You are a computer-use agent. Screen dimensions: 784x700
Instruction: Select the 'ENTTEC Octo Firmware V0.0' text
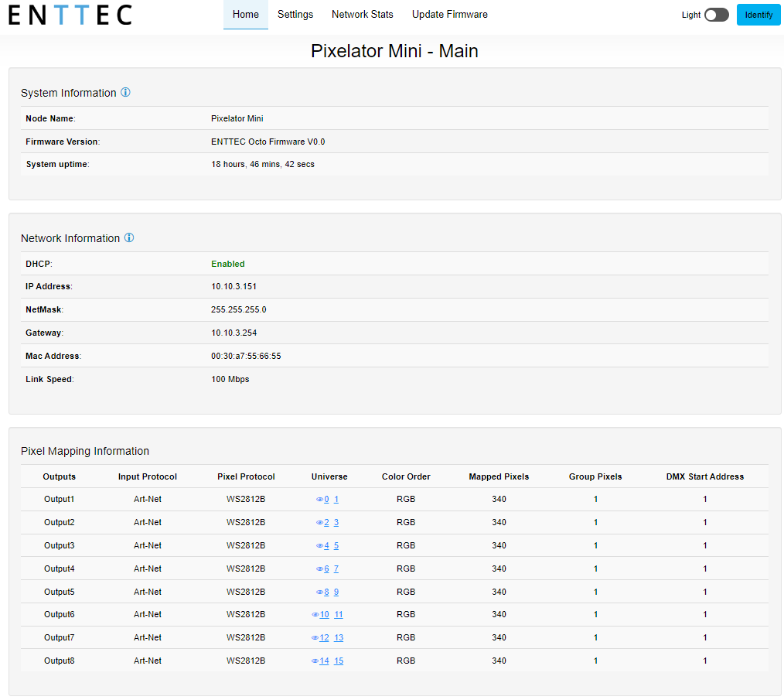pos(268,142)
